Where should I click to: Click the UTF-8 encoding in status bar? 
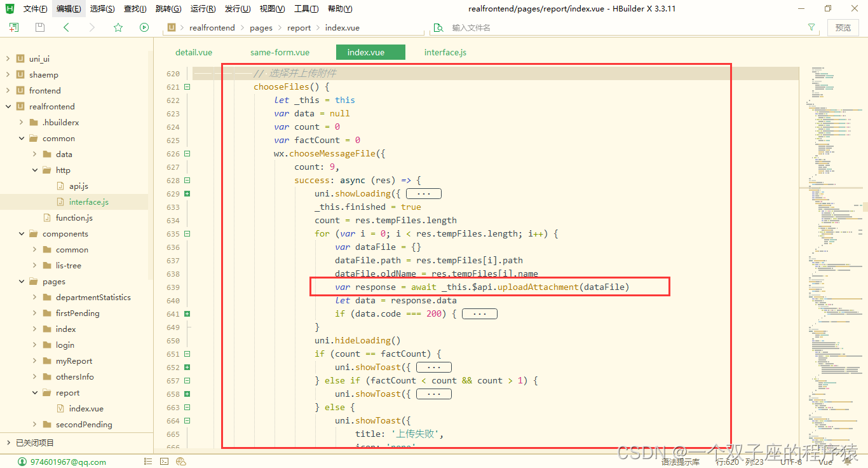coord(790,462)
